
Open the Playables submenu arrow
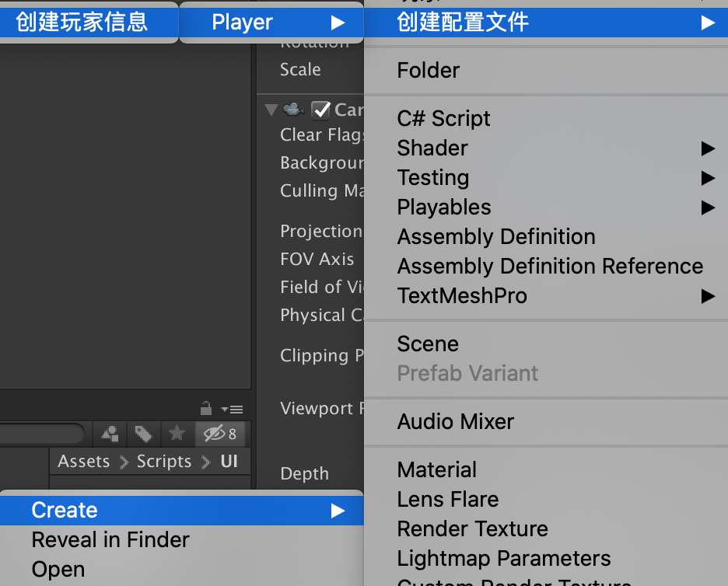pyautogui.click(x=709, y=208)
